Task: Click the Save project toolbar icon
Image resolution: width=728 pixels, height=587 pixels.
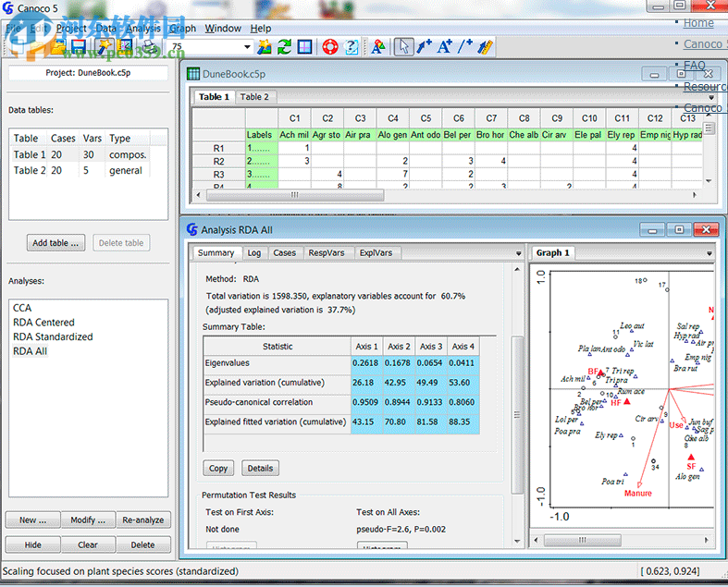Action: coord(79,47)
